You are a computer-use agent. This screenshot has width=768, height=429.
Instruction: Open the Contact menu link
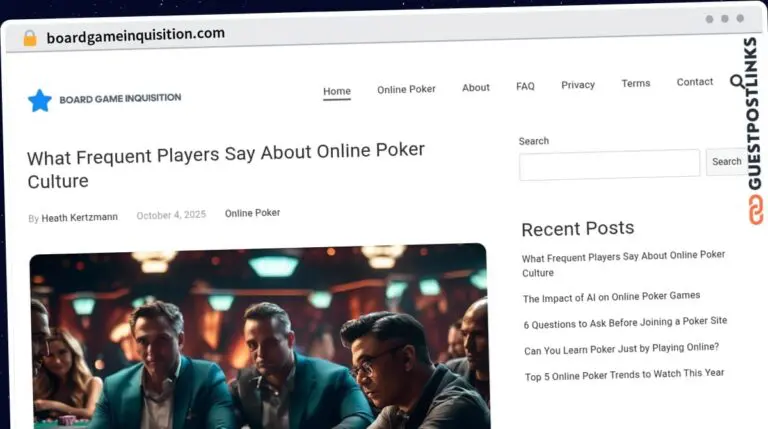click(695, 82)
